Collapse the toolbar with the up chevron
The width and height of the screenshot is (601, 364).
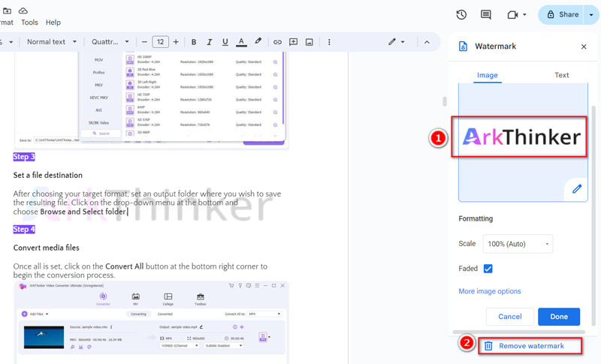(x=427, y=42)
